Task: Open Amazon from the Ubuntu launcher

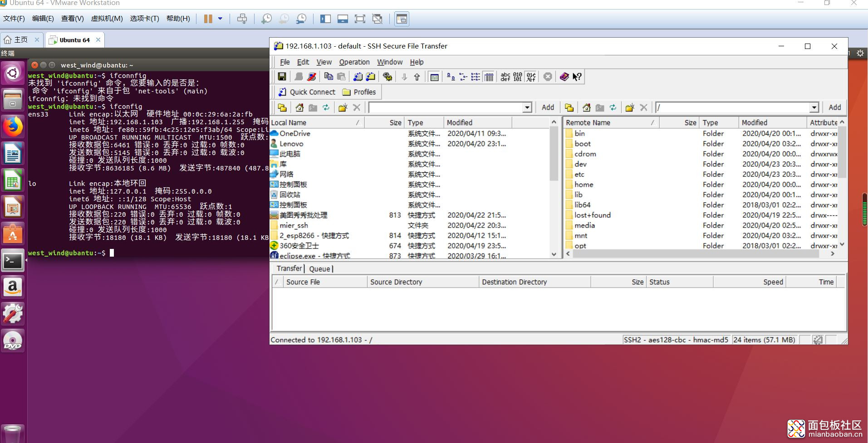Action: pyautogui.click(x=13, y=287)
